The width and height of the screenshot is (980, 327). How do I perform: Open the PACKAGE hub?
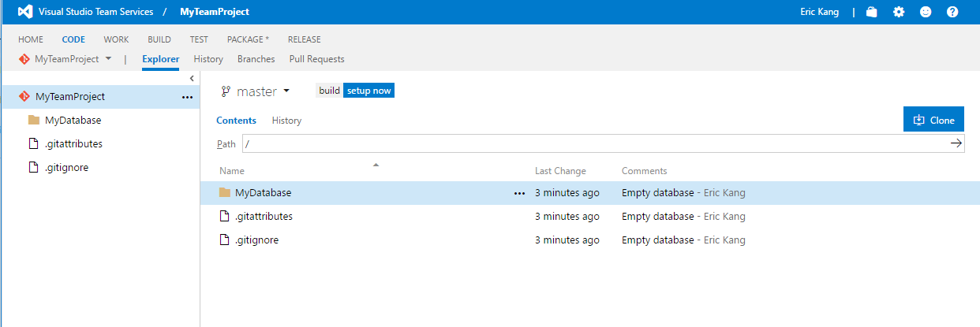point(248,39)
